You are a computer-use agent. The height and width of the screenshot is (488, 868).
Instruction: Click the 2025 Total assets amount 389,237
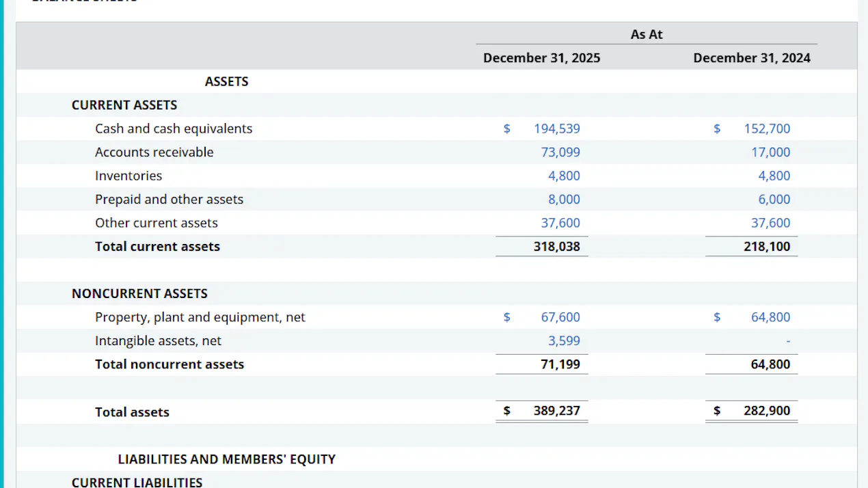tap(556, 411)
